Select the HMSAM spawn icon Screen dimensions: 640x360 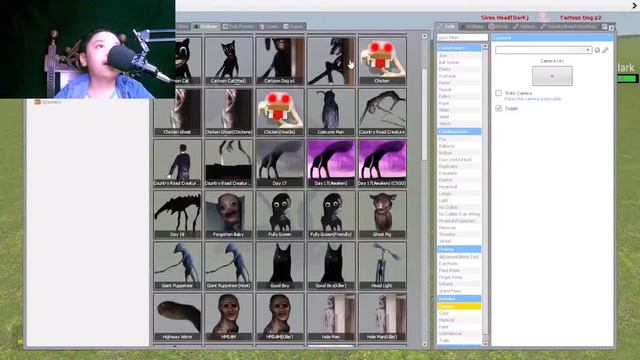click(229, 317)
